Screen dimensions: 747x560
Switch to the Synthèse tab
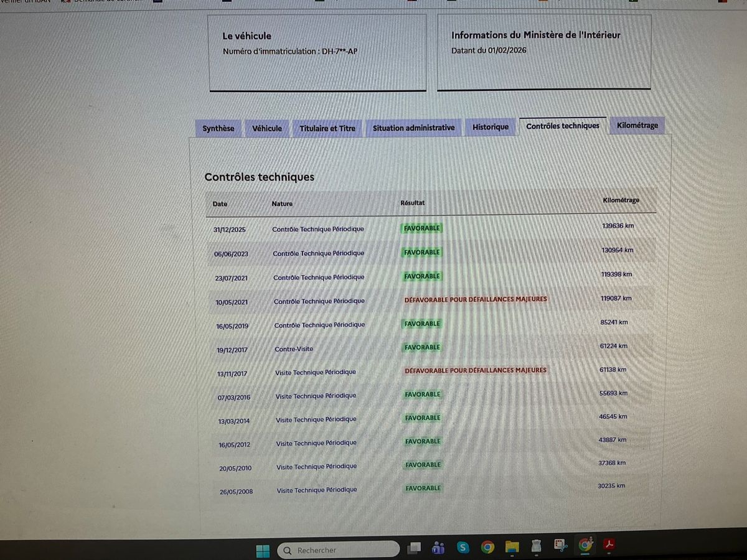point(218,128)
